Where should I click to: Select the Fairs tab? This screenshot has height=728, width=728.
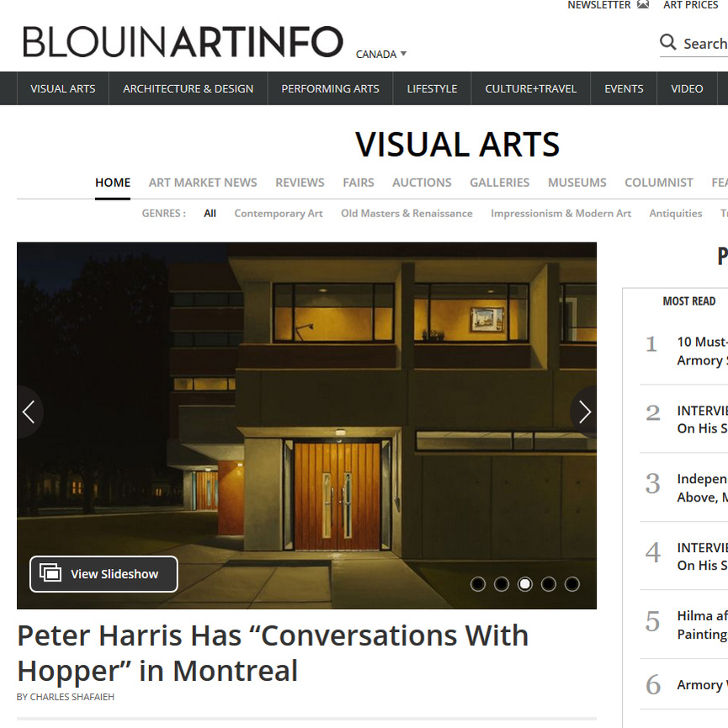tap(359, 183)
